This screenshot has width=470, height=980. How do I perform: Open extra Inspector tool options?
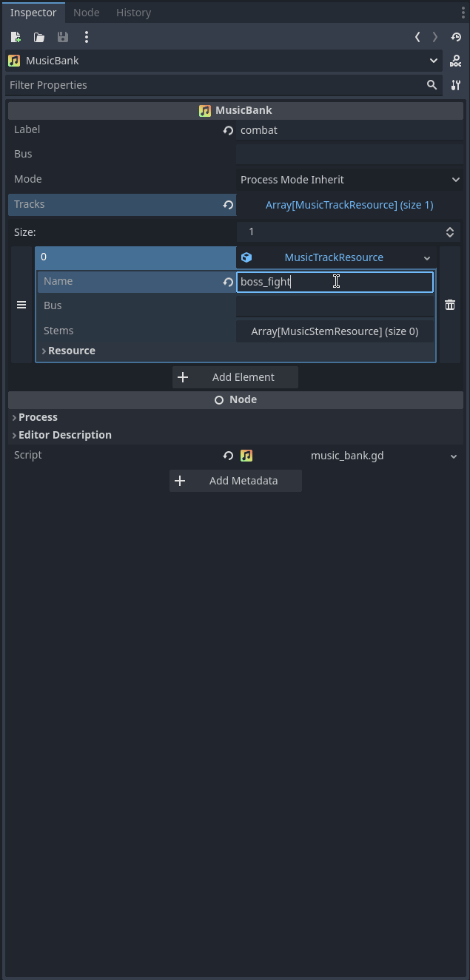(455, 85)
